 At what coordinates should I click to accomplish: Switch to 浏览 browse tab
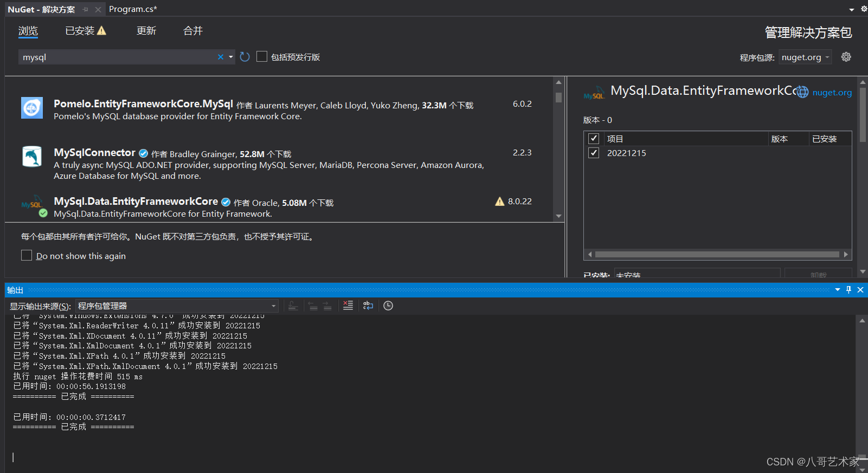click(x=28, y=31)
